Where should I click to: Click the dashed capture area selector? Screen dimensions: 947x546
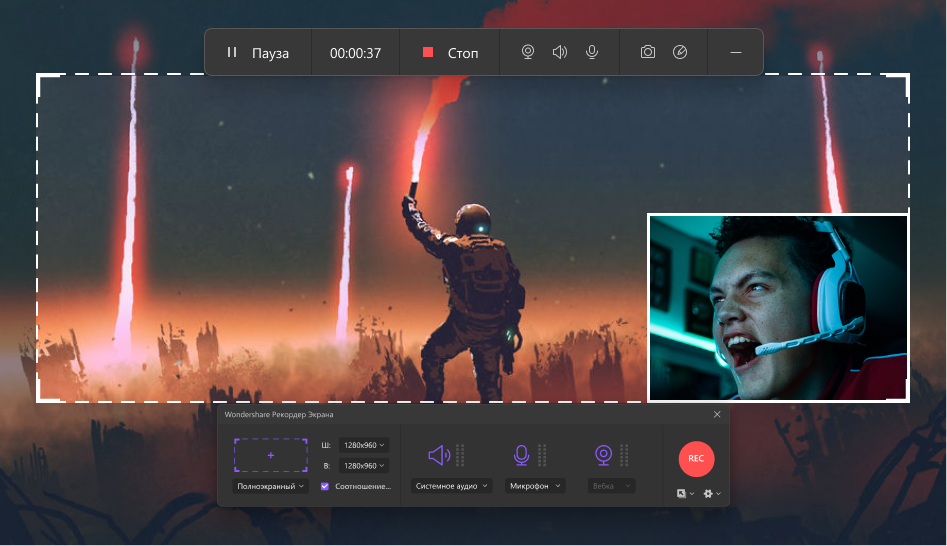click(271, 455)
